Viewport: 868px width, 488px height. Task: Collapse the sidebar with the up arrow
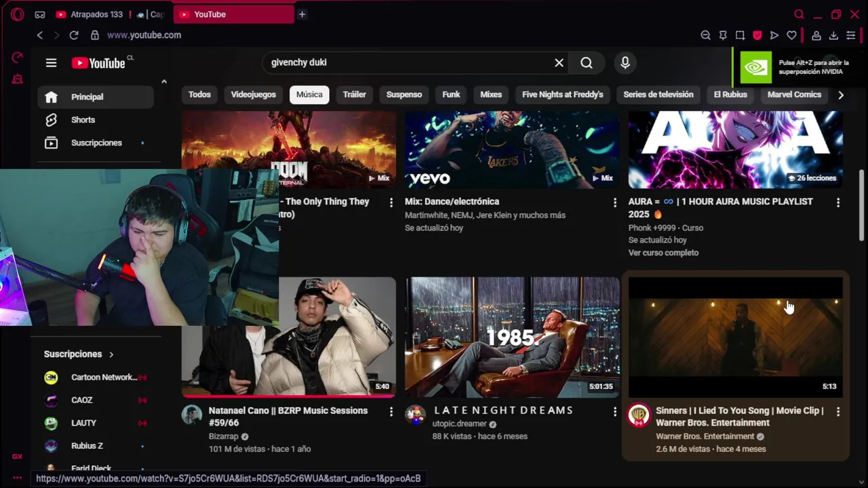click(x=163, y=82)
